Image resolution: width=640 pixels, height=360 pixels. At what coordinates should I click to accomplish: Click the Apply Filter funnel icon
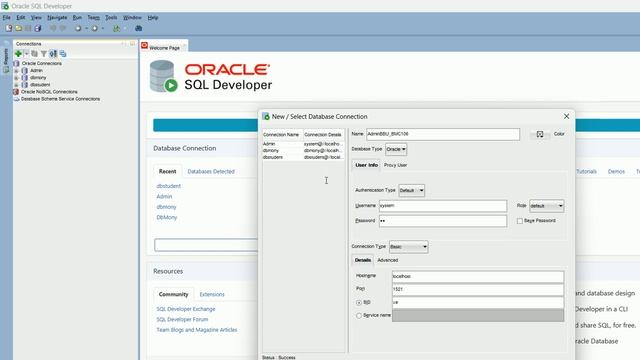pos(44,53)
